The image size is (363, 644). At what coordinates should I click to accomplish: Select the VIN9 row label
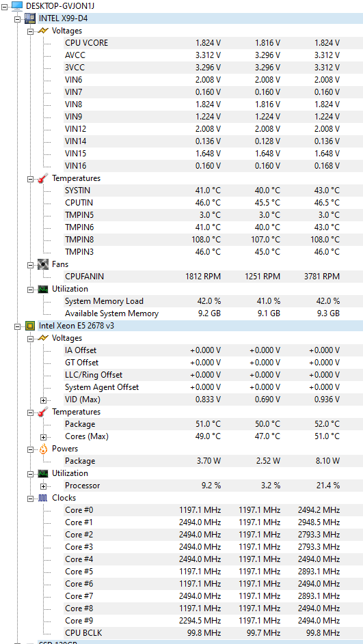[x=74, y=117]
